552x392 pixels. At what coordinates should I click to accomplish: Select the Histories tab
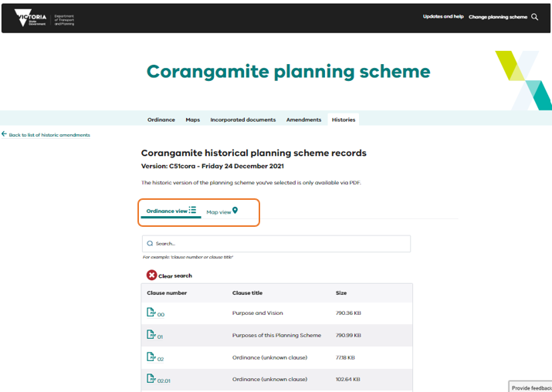point(344,120)
